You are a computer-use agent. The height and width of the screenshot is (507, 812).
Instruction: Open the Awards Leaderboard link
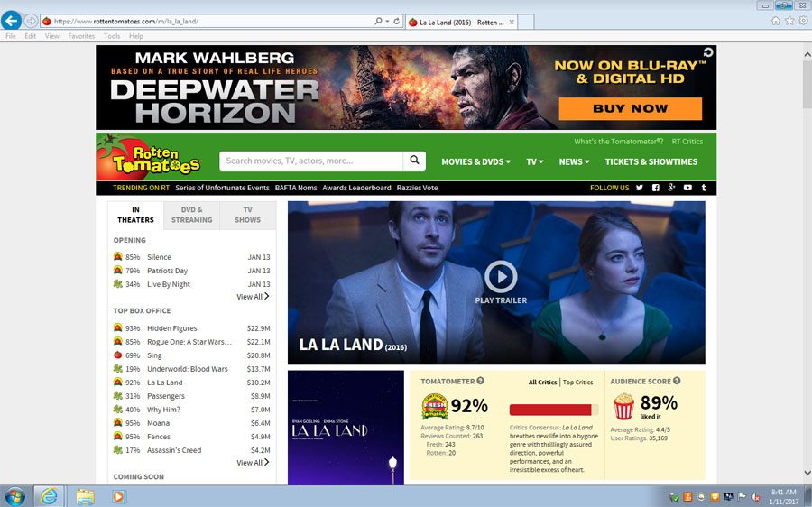point(356,188)
